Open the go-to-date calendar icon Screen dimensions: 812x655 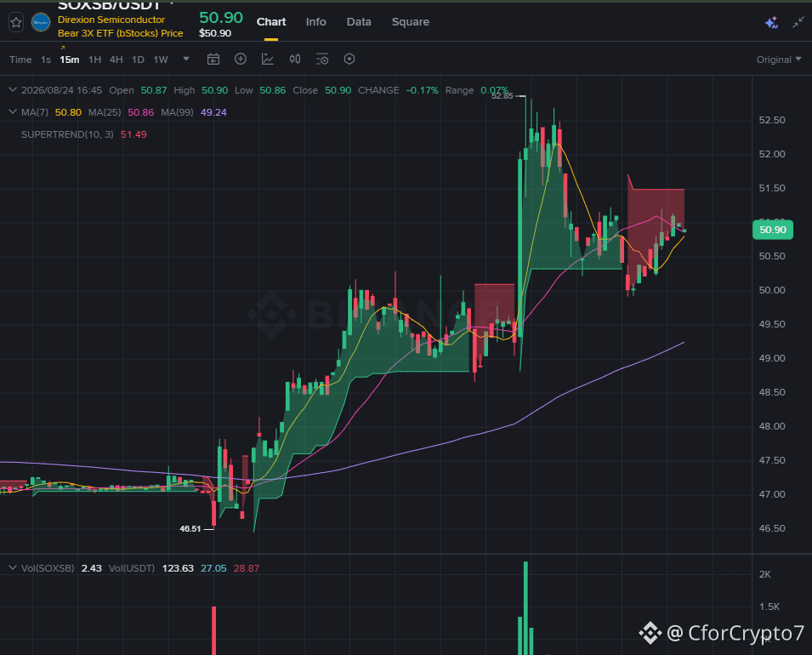tap(213, 59)
